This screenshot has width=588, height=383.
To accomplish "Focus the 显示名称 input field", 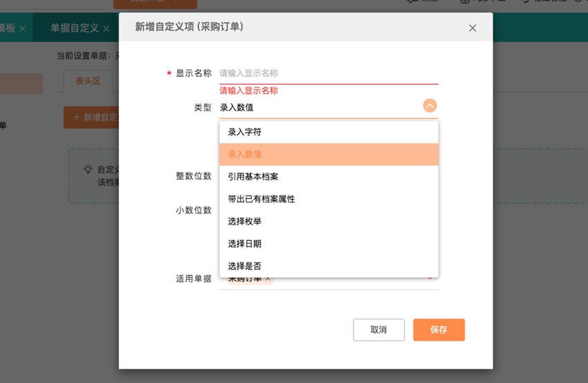I will click(329, 73).
